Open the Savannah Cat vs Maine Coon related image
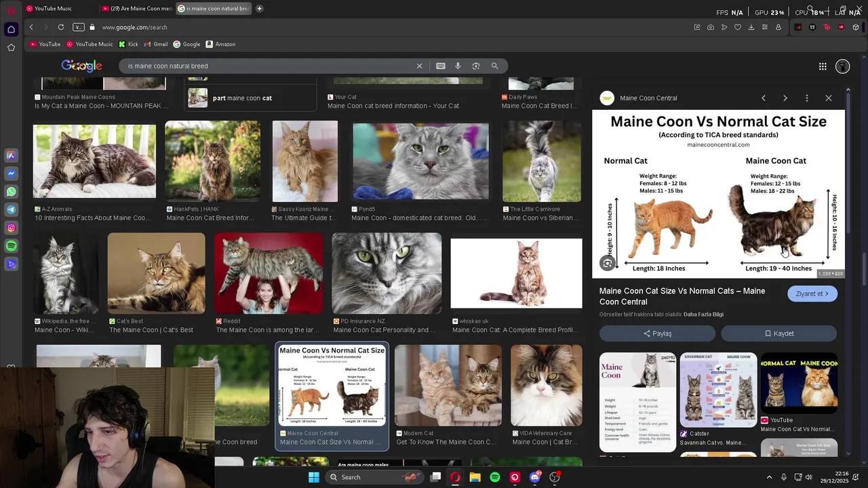Viewport: 868px width, 488px height. [718, 390]
